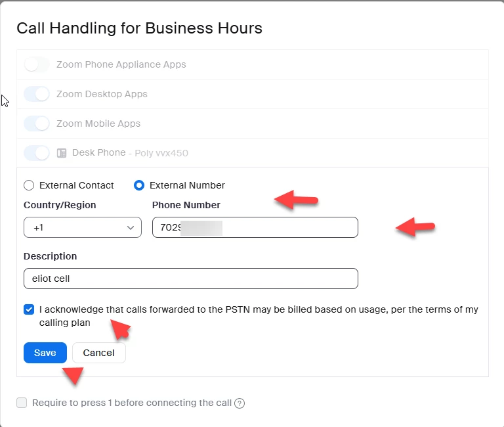The height and width of the screenshot is (427, 504).
Task: Click the desk phone device icon
Action: (62, 153)
